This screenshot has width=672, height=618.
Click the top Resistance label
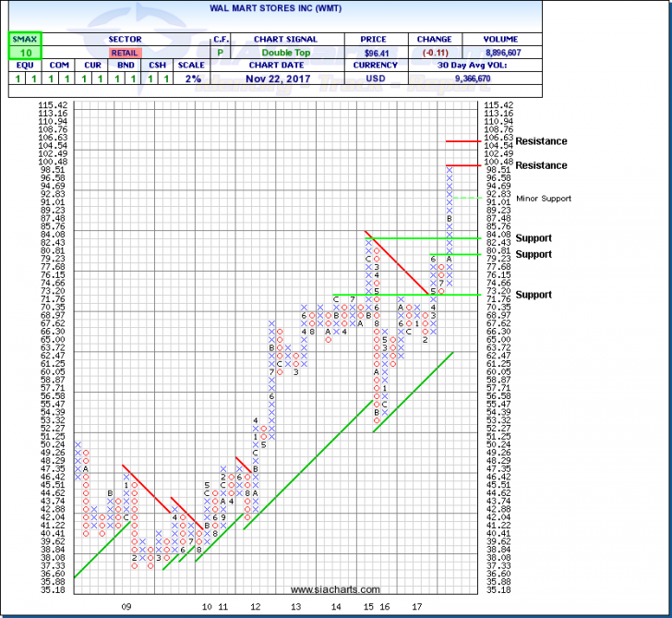541,141
